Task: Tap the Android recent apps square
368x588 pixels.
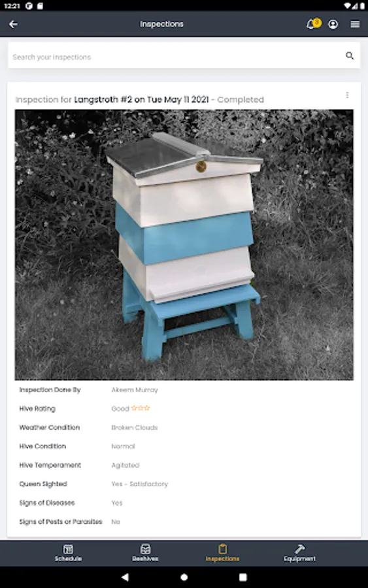Action: click(x=243, y=577)
